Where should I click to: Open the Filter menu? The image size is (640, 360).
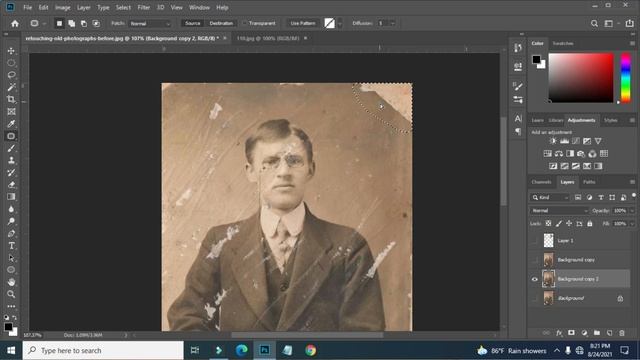click(144, 7)
